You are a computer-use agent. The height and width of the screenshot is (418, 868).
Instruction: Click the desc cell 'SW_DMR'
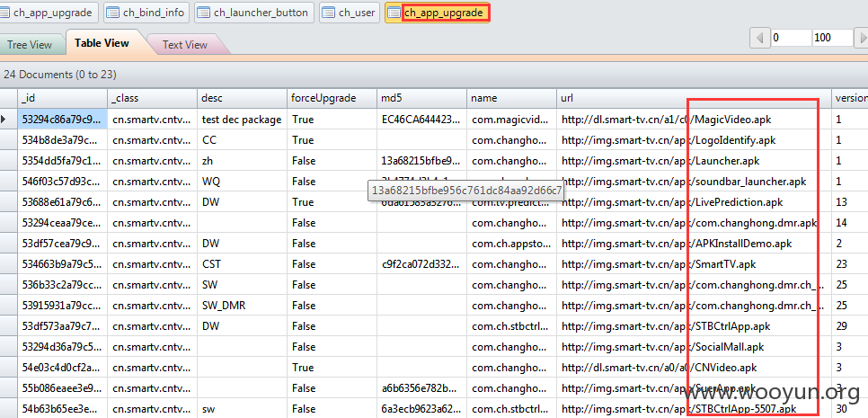pos(243,305)
